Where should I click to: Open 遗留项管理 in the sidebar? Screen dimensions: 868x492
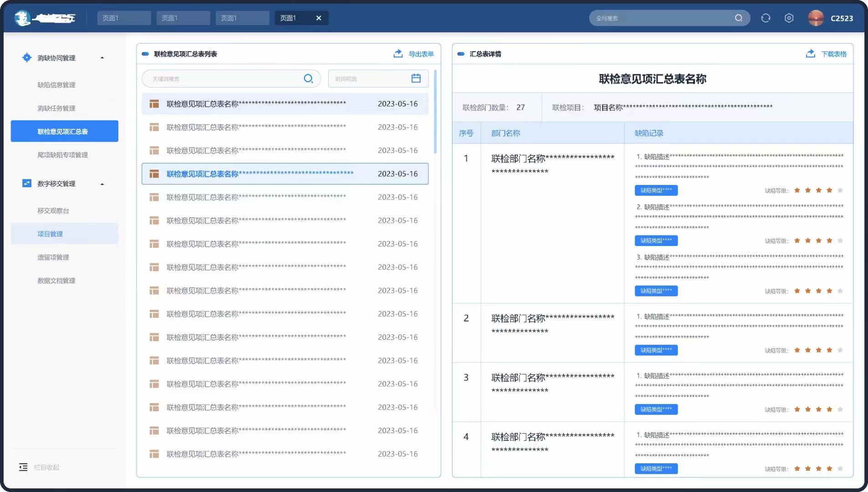point(53,257)
